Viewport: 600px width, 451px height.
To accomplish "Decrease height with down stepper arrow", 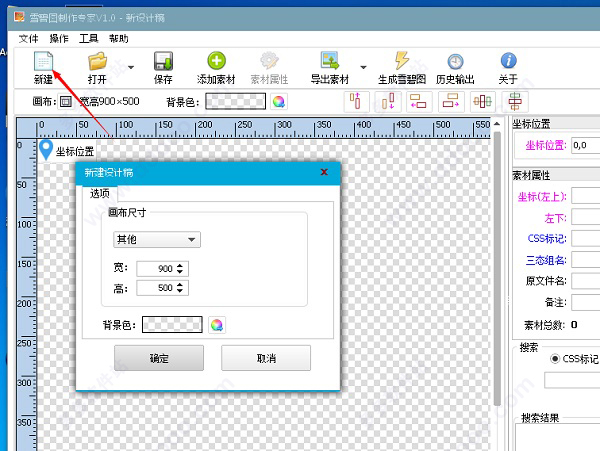I will [x=180, y=291].
